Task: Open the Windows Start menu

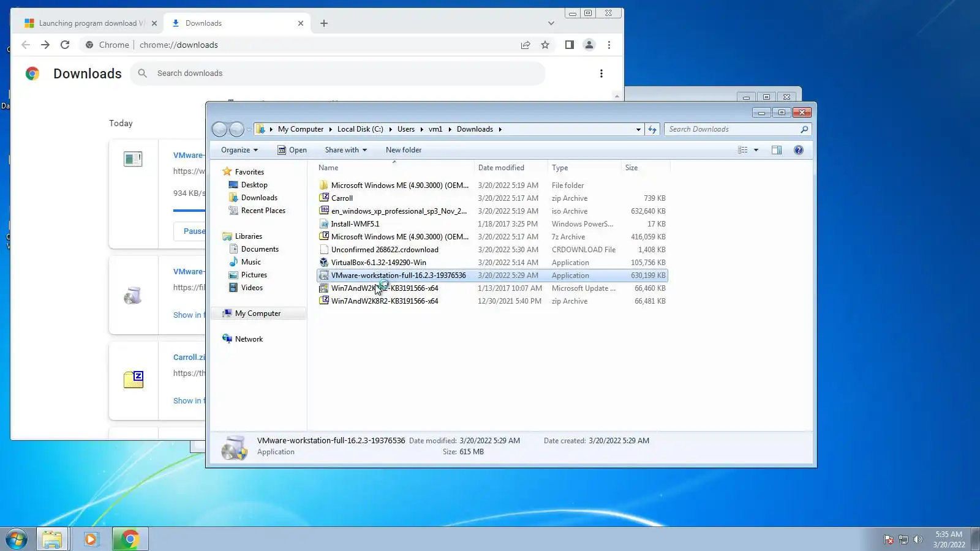Action: point(17,539)
